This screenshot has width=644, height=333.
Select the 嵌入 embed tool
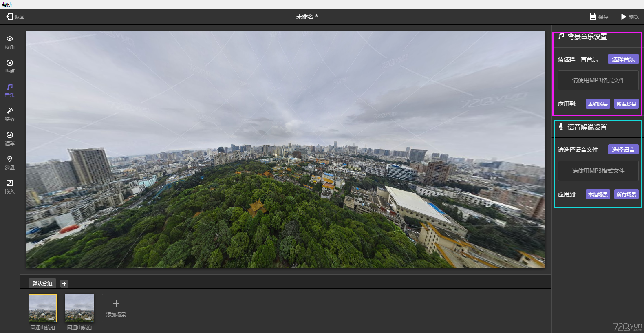[x=10, y=187]
